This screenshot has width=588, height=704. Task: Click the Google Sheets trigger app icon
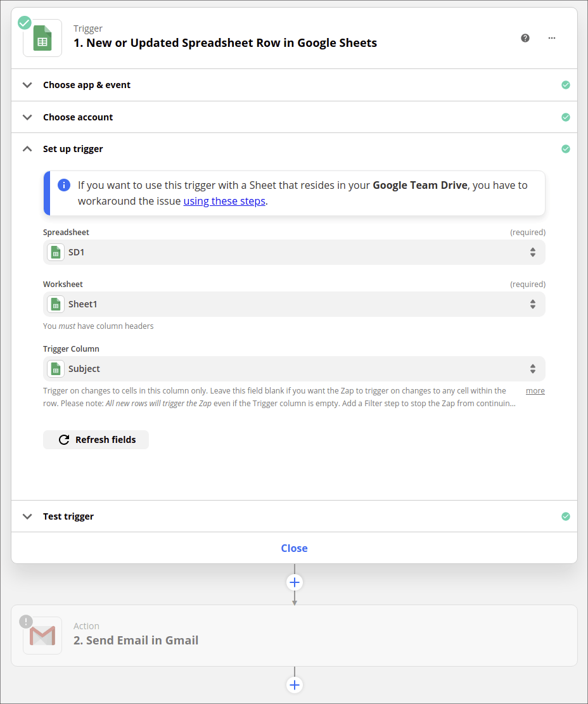(x=42, y=38)
